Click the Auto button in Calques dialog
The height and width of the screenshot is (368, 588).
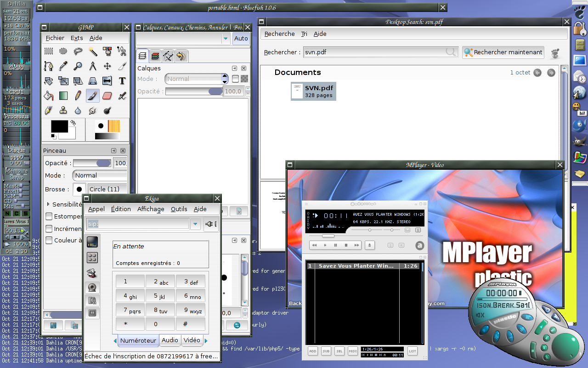click(x=241, y=39)
